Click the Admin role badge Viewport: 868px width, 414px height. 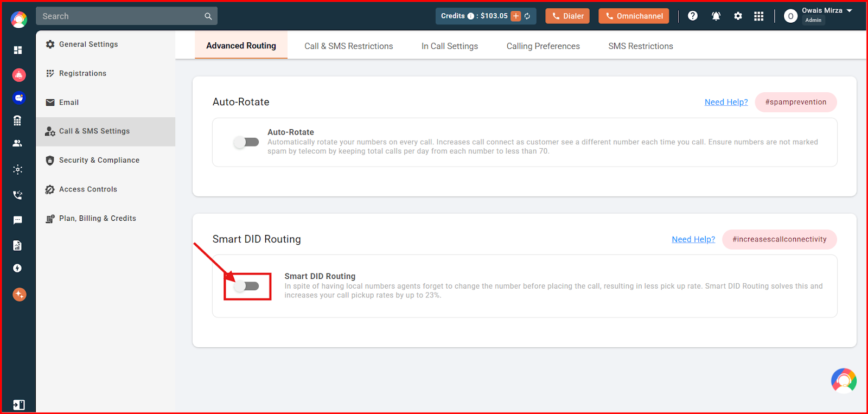(x=813, y=21)
